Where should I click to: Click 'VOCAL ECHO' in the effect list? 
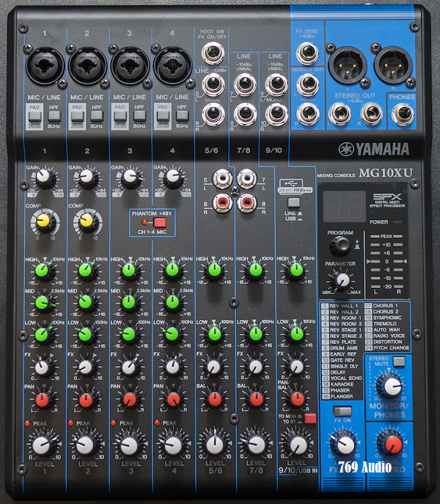tap(346, 379)
